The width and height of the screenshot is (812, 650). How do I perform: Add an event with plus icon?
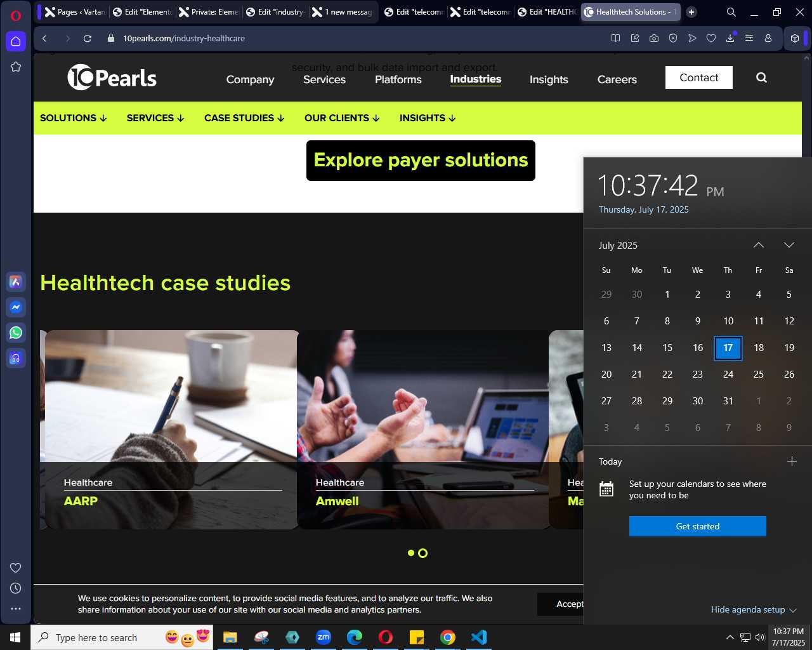click(x=792, y=461)
